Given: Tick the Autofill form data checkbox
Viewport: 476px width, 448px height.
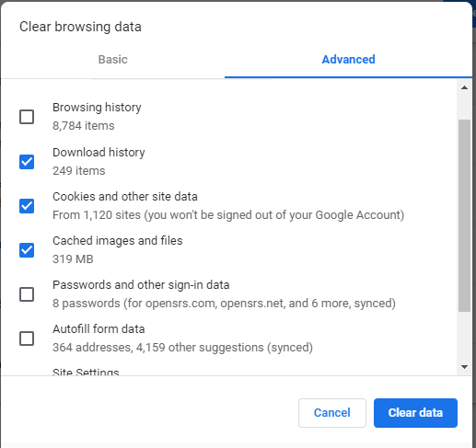Looking at the screenshot, I should [x=27, y=339].
